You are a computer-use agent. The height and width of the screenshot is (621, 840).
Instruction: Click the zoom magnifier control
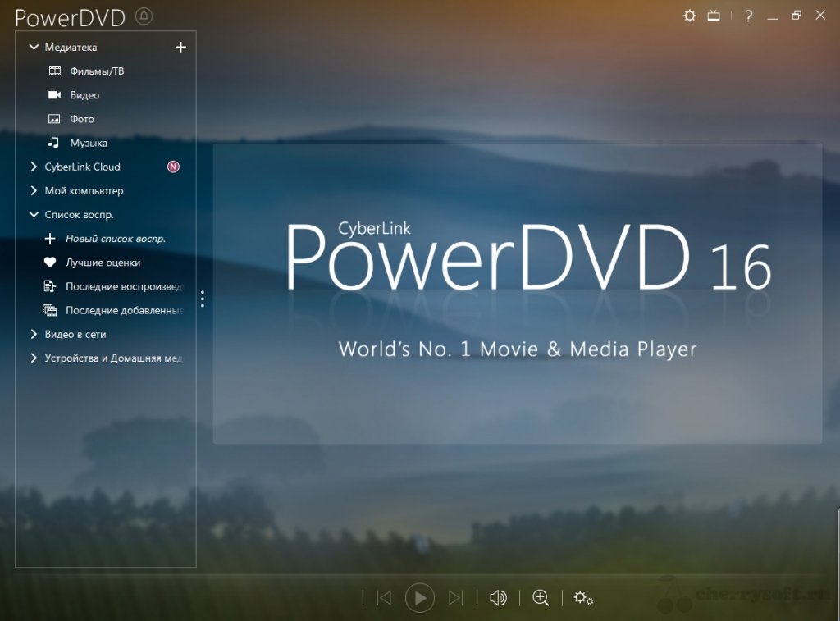[x=541, y=598]
